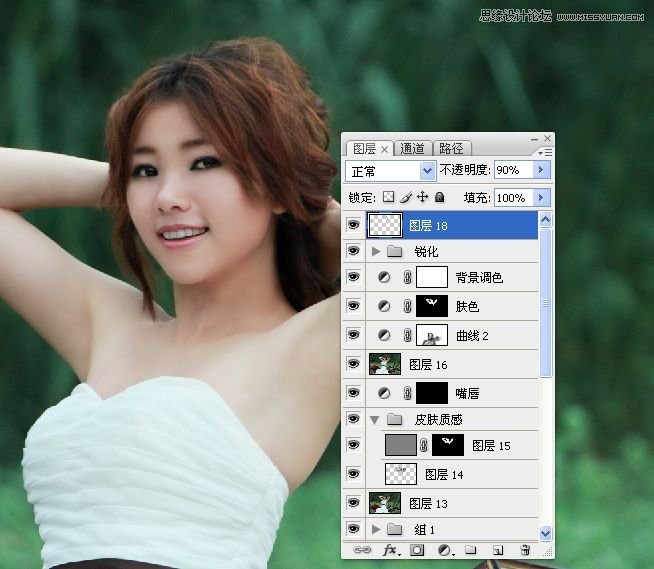Hide the 曲线 2 layer
This screenshot has height=569, width=654.
point(354,335)
